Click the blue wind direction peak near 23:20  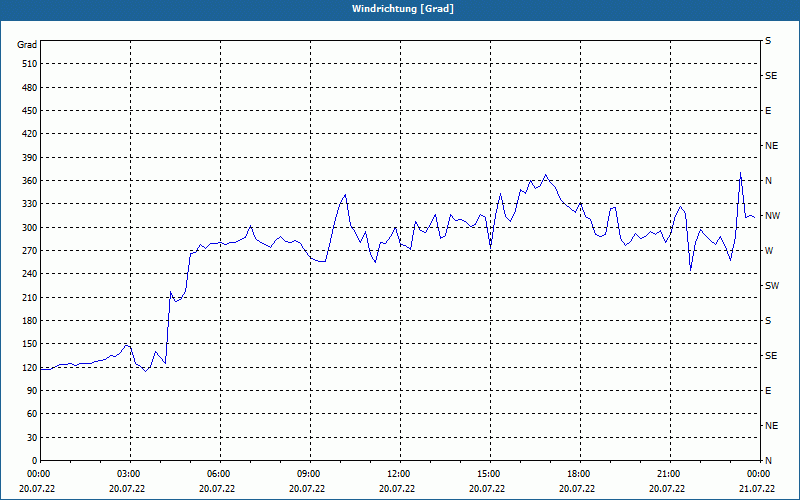pos(740,173)
